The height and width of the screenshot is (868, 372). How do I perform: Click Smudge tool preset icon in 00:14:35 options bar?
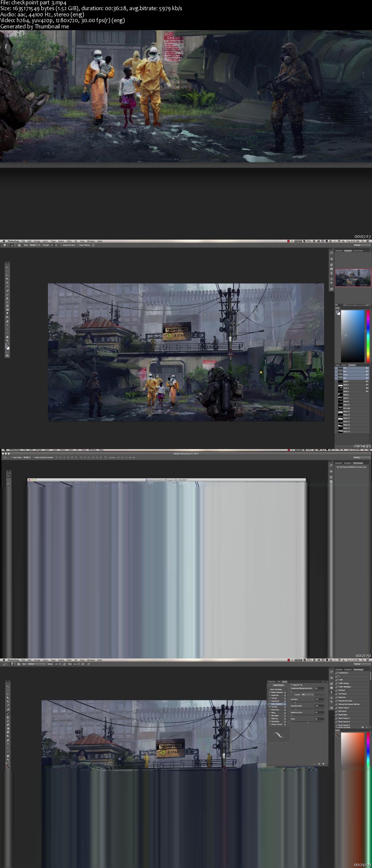pos(4,245)
